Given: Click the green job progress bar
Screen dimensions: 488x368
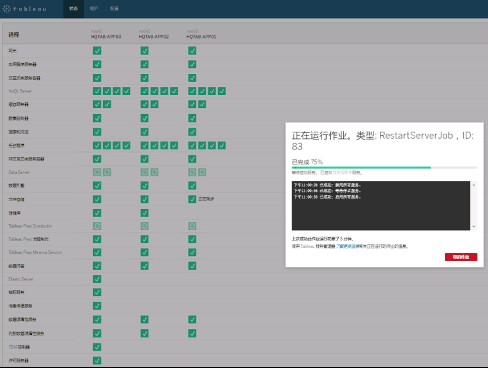Looking at the screenshot, I should (x=361, y=167).
